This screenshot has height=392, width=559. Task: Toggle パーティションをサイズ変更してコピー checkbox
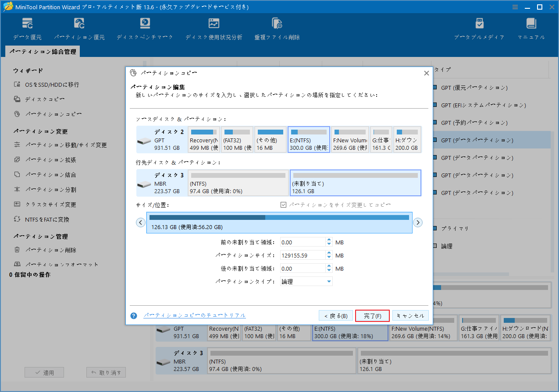coord(284,205)
